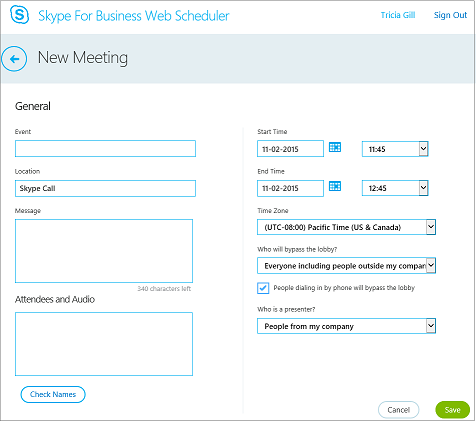This screenshot has height=422, width=476.
Task: Click the Location field containing Skype Call
Action: click(x=105, y=188)
